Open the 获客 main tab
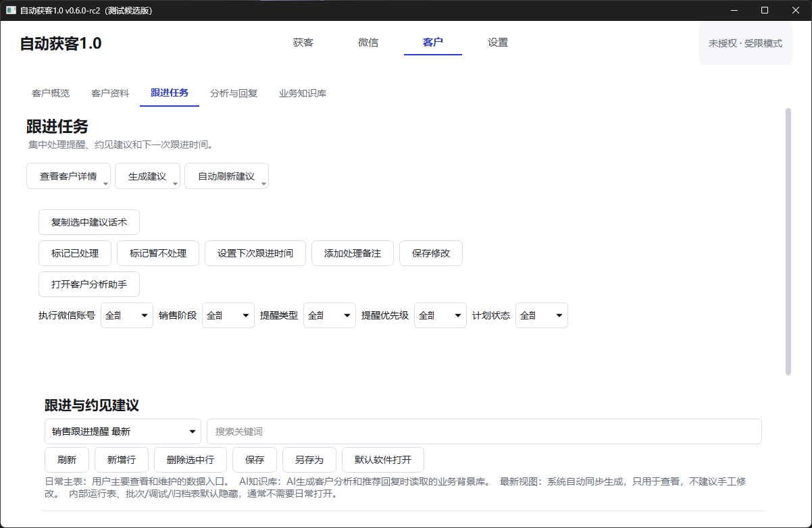812x528 pixels. 303,43
